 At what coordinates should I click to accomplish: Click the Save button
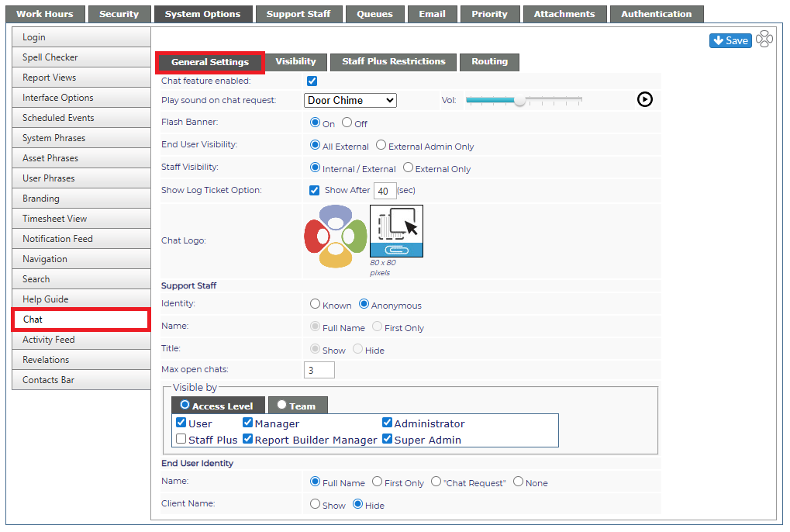730,40
